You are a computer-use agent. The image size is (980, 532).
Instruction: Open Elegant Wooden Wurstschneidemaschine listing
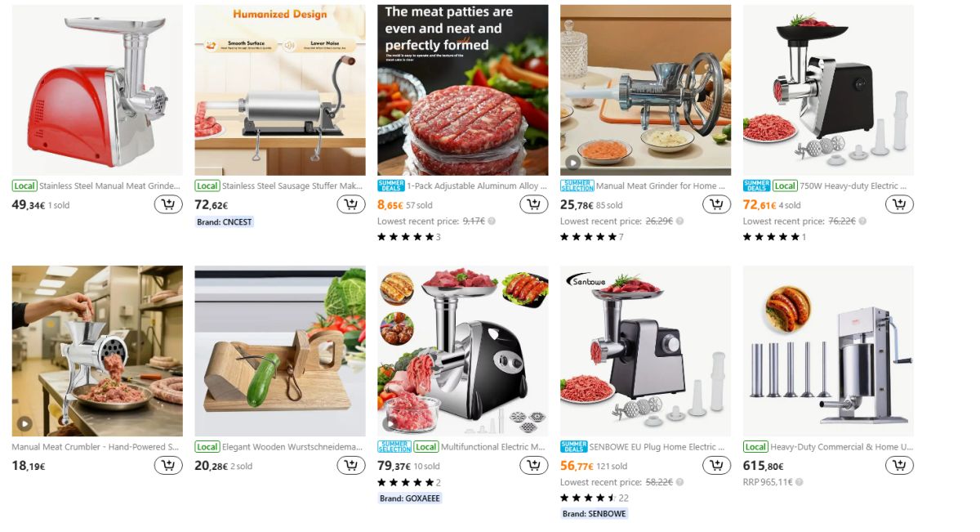click(x=292, y=447)
